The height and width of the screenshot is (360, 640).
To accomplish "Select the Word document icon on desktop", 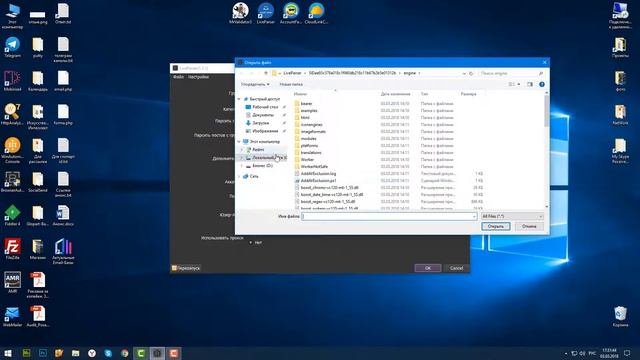I will (x=63, y=216).
